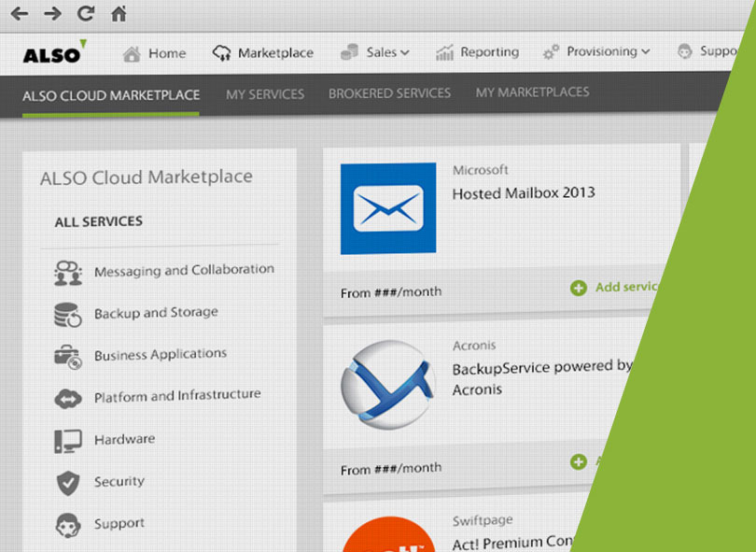Open the Acronis sphere logo thumbnail

point(387,385)
